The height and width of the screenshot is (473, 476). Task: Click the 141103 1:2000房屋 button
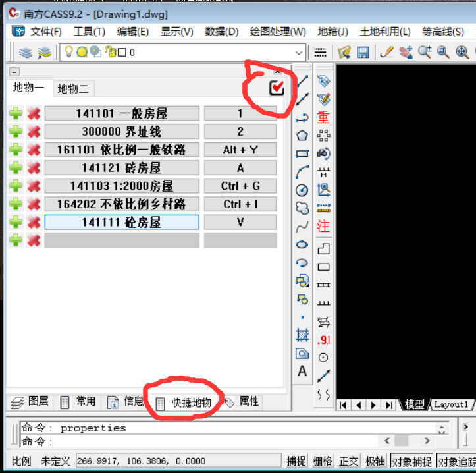(x=122, y=186)
